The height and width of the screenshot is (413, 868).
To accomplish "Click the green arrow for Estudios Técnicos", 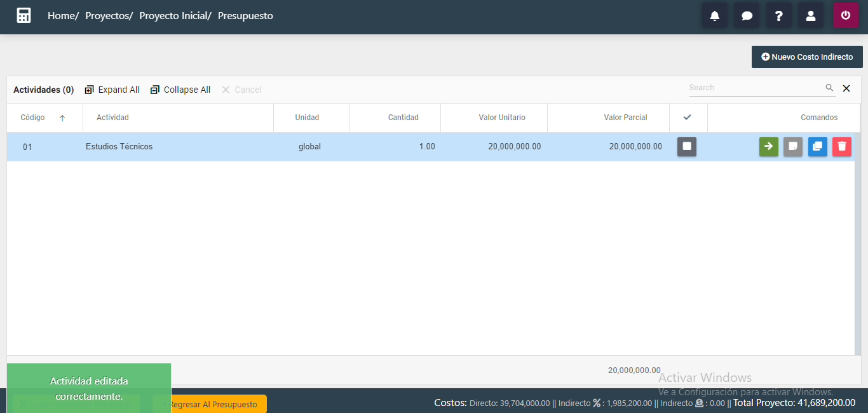I will pyautogui.click(x=768, y=147).
